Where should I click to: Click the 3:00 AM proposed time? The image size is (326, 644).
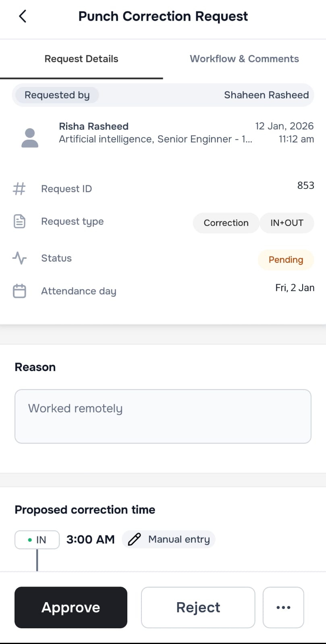(x=91, y=539)
